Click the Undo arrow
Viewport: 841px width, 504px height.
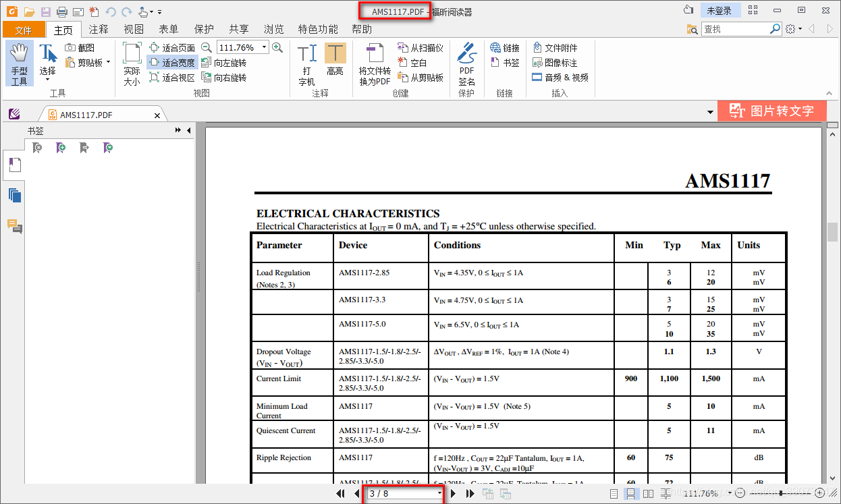(111, 11)
